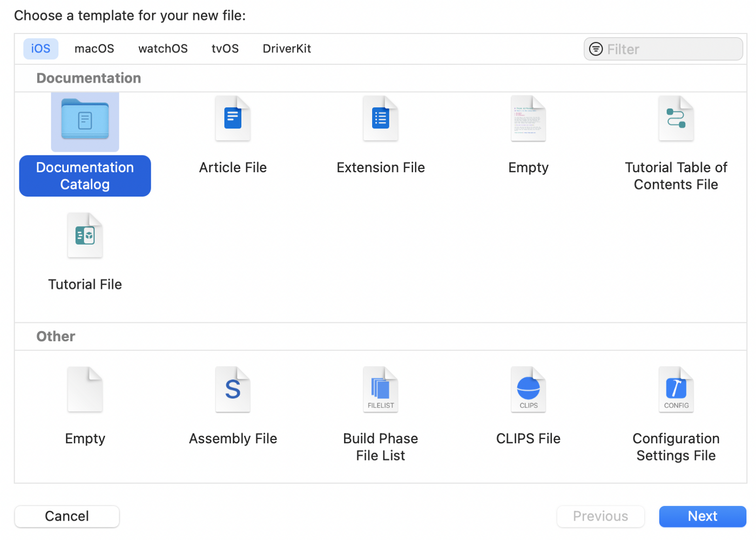This screenshot has height=540, width=756.
Task: Select the Documentation Catalog folder icon
Action: [x=85, y=120]
